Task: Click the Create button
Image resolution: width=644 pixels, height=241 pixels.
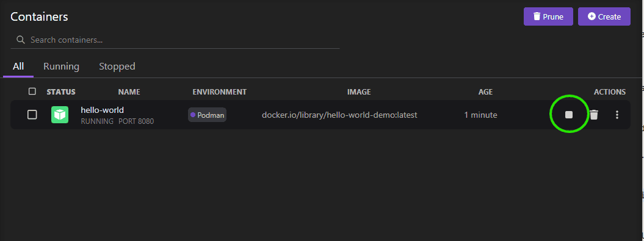Action: click(x=604, y=17)
